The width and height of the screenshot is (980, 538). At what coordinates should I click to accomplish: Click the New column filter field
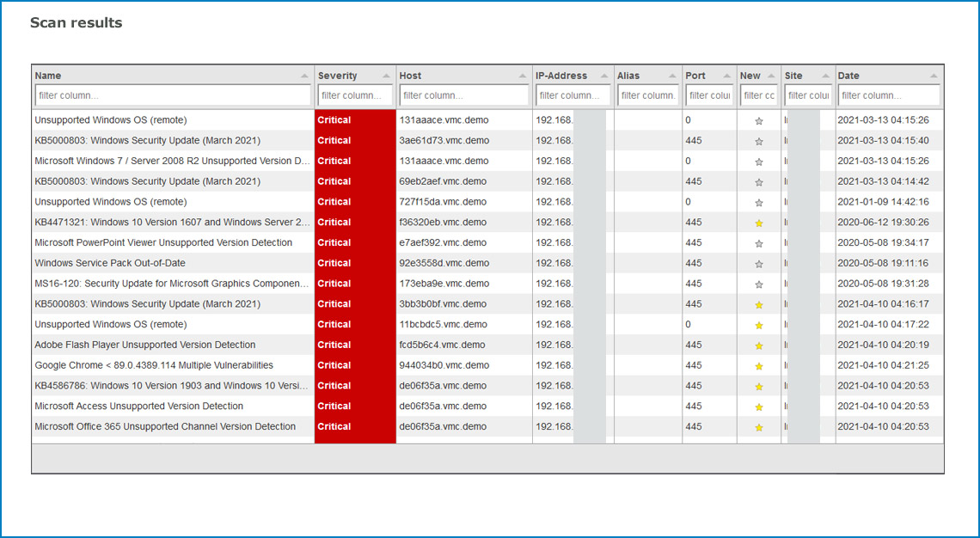pos(759,95)
